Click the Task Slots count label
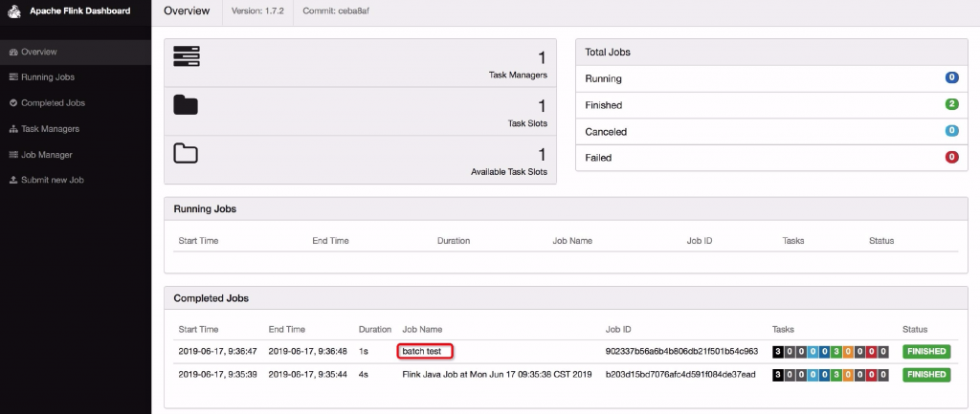 [x=527, y=123]
